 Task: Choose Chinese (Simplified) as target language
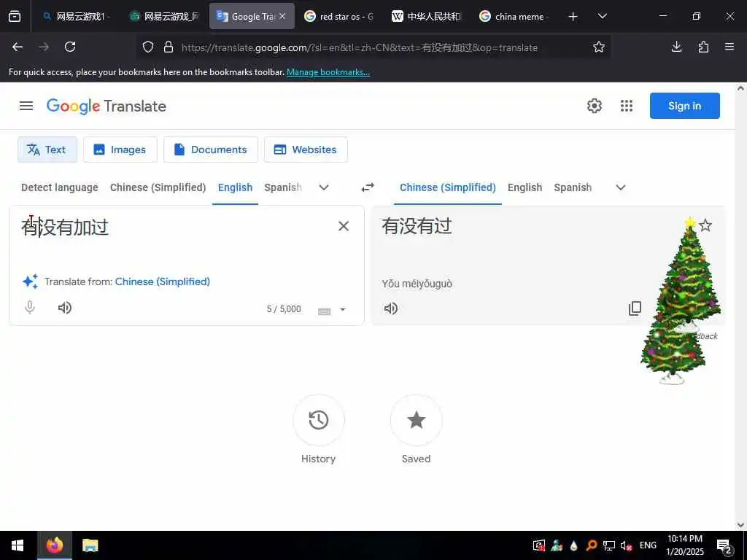click(448, 187)
